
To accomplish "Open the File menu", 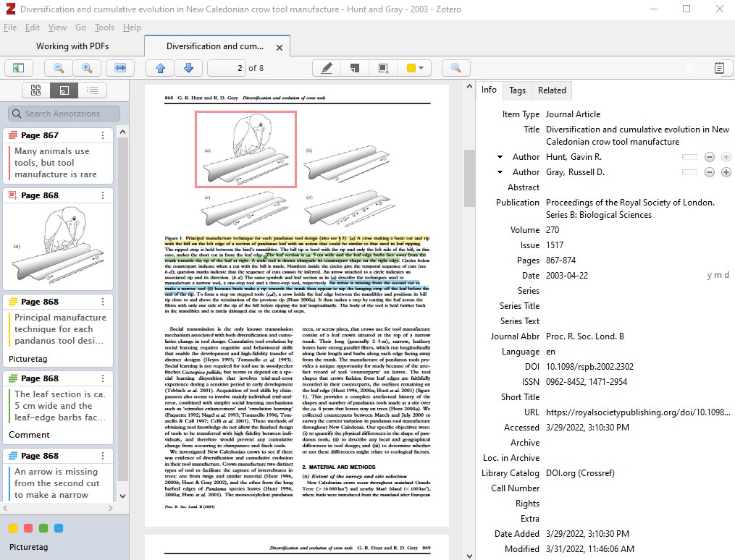I will (10, 27).
